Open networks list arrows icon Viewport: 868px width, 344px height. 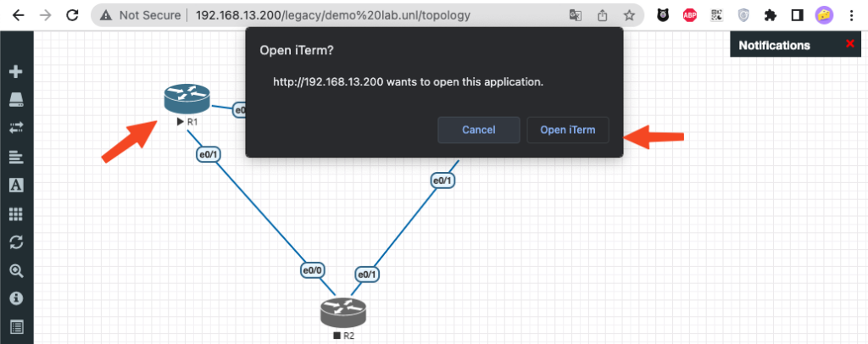(x=17, y=128)
